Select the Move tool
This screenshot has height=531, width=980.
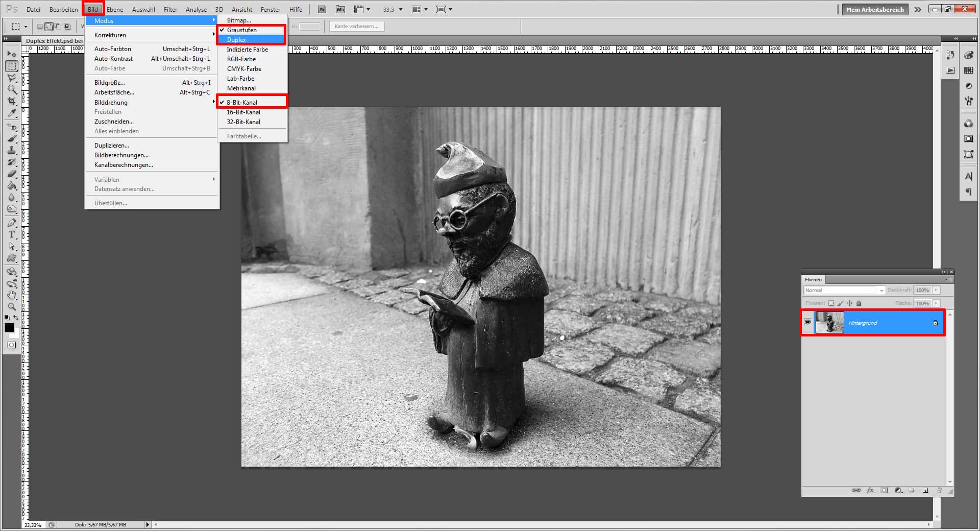point(11,53)
